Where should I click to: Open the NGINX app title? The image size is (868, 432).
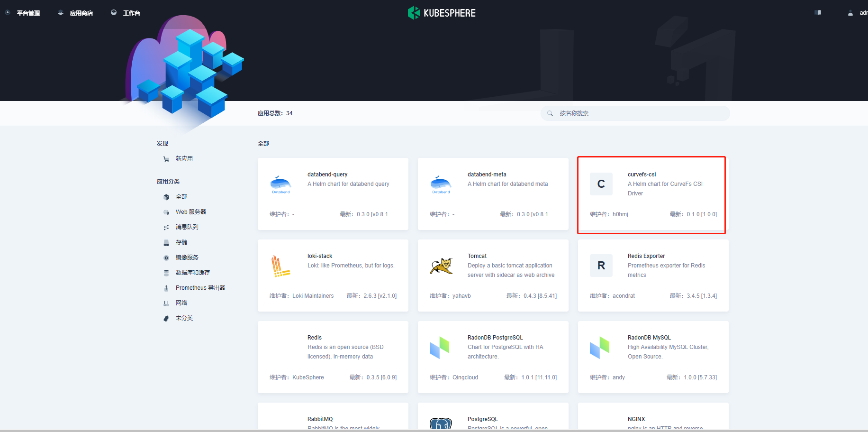pos(636,419)
